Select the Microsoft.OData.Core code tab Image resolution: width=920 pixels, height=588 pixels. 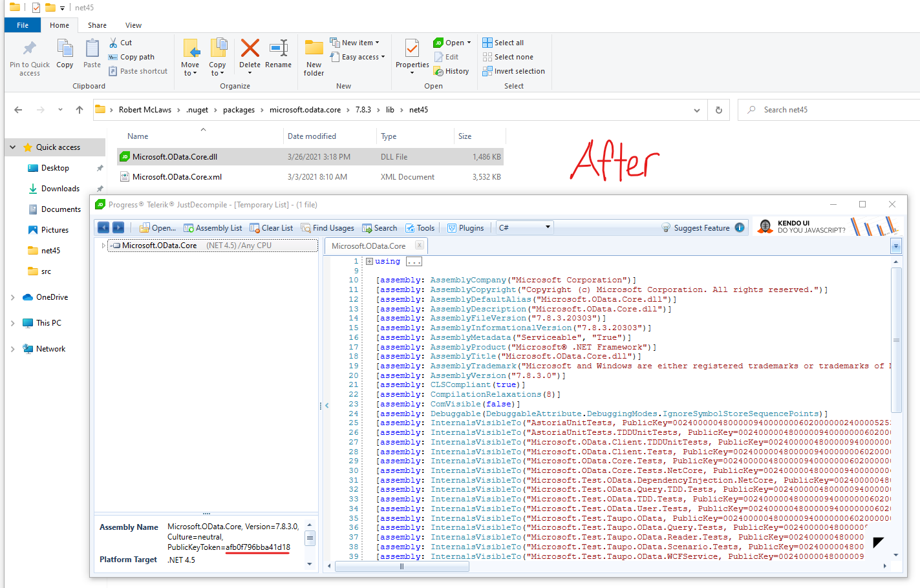369,246
